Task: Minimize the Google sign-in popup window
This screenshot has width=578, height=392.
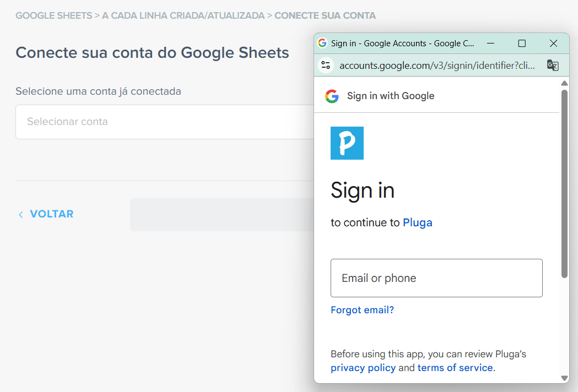Action: [x=490, y=43]
